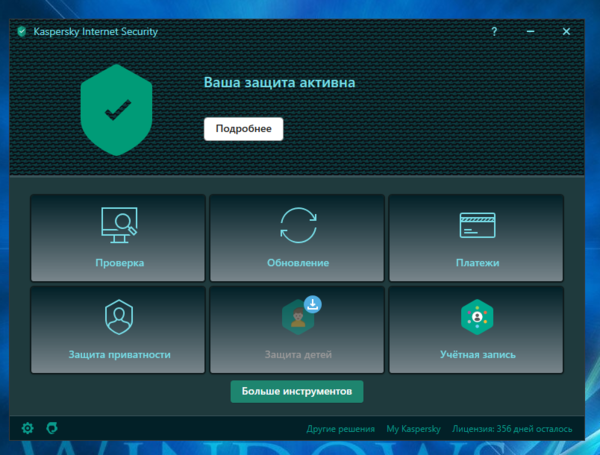This screenshot has height=455, width=600.
Task: Open the Другие решения link
Action: pyautogui.click(x=341, y=429)
